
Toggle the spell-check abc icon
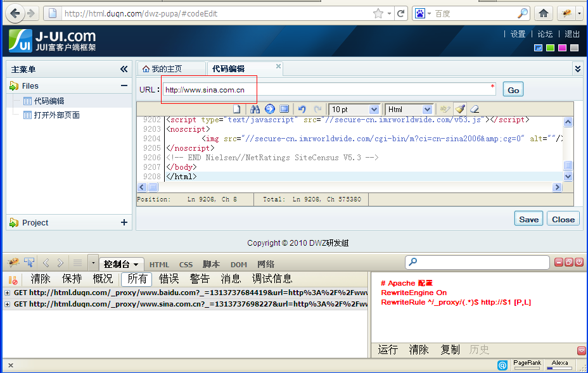(445, 109)
